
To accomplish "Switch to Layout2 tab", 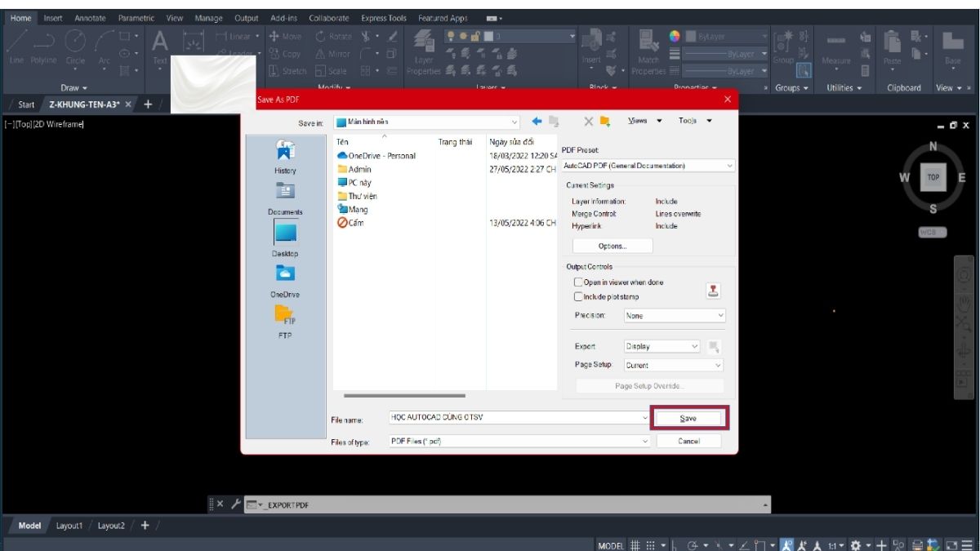I will (x=111, y=526).
